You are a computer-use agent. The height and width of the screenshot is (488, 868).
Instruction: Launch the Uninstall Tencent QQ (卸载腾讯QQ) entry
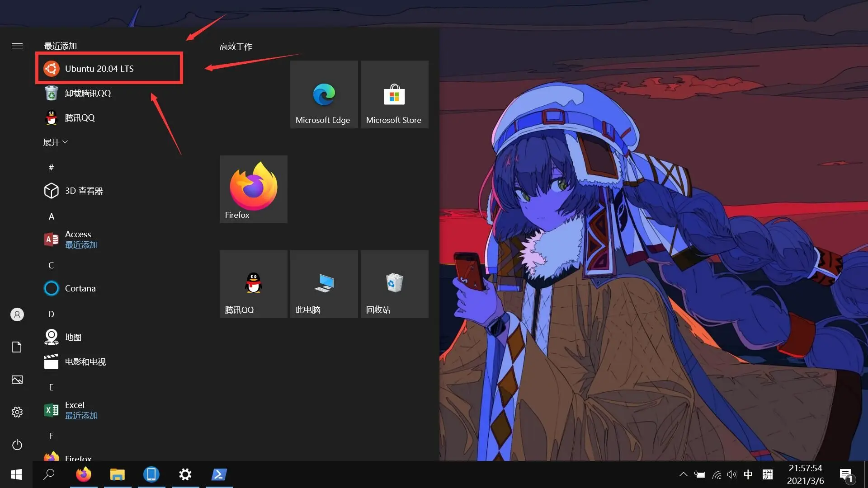pos(109,94)
